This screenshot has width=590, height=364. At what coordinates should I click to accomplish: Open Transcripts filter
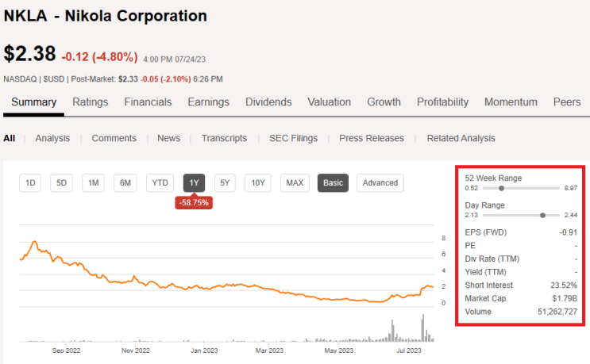[x=224, y=138]
